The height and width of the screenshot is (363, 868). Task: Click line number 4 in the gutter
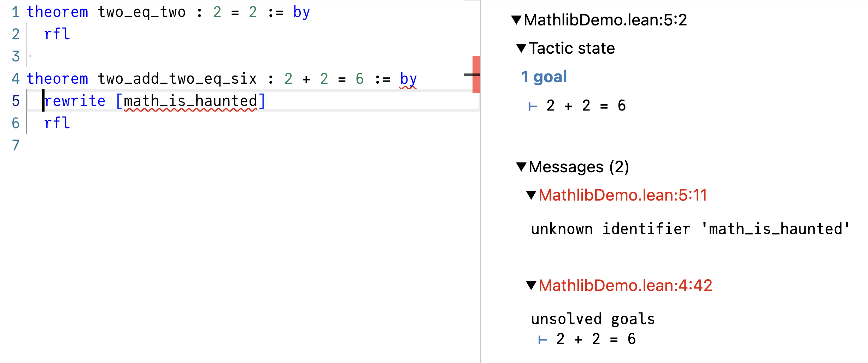(x=16, y=78)
